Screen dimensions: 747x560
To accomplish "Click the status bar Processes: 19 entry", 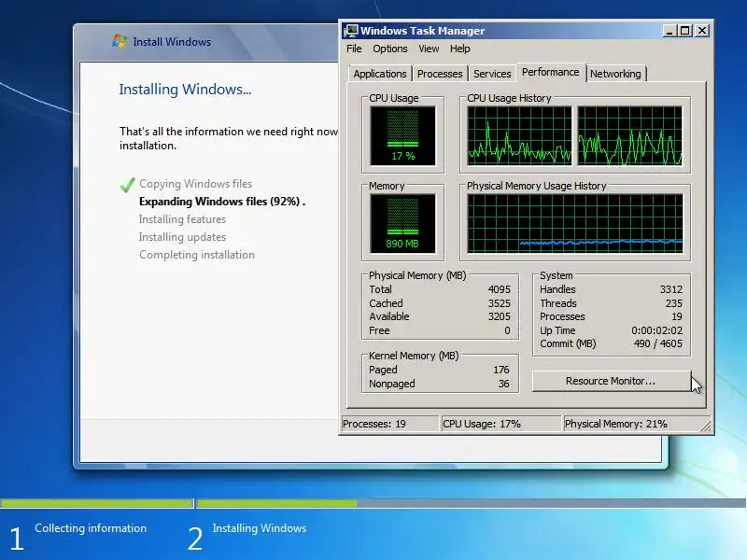I will [390, 424].
